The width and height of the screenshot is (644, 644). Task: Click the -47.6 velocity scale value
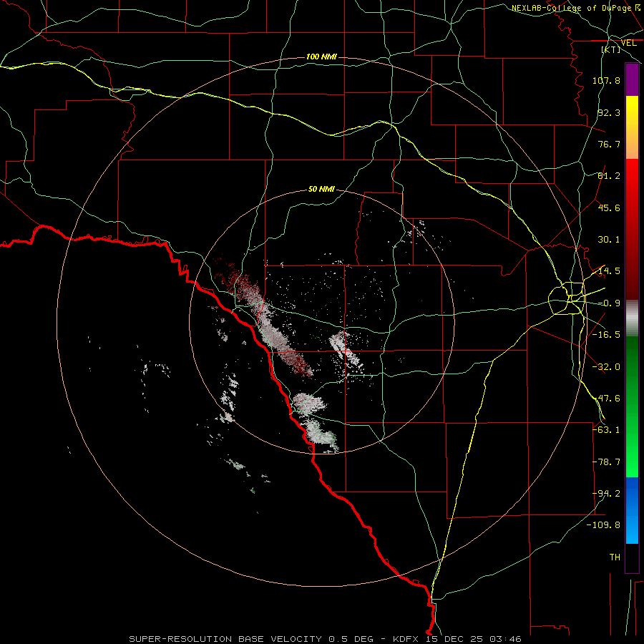(x=606, y=399)
